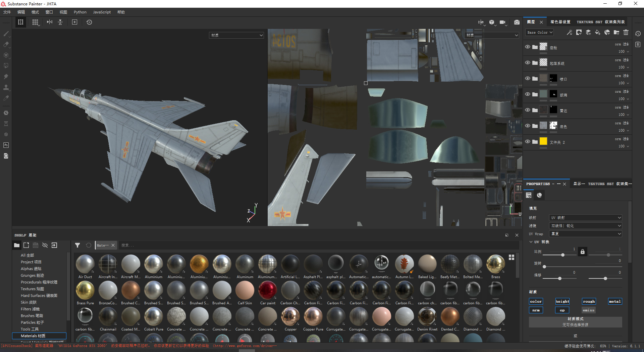Open the 3D viewport 材质 mode dropdown
Image resolution: width=644 pixels, height=352 pixels.
pos(236,35)
